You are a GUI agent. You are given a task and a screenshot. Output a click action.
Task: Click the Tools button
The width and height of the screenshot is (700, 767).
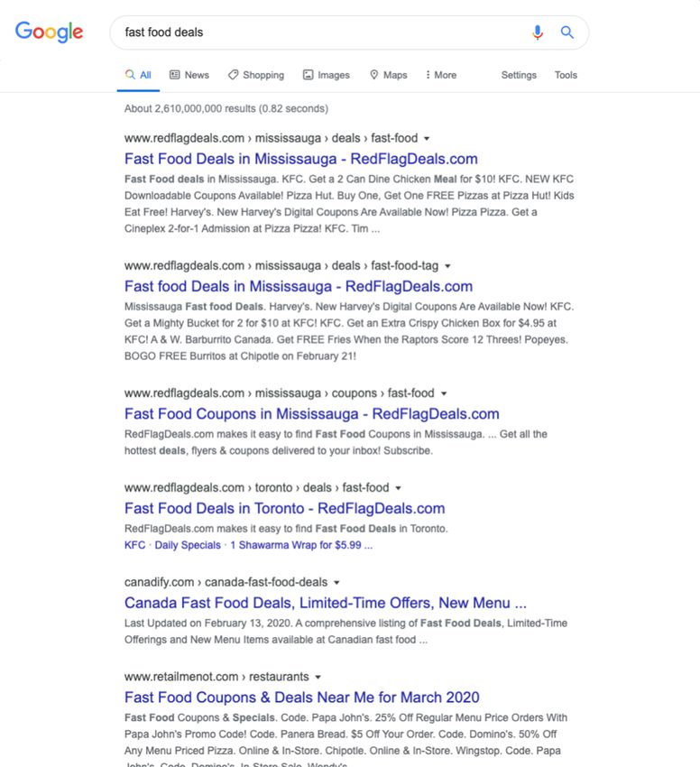[566, 75]
